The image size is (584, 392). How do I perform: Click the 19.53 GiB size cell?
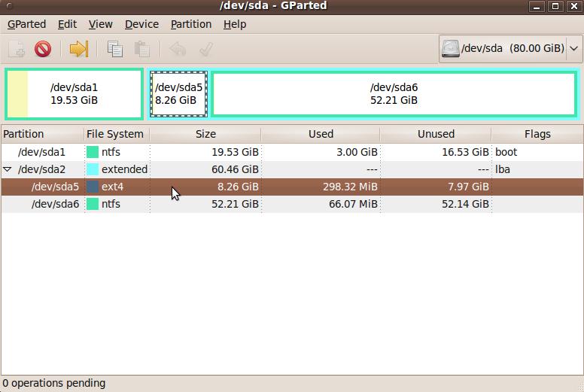(235, 152)
